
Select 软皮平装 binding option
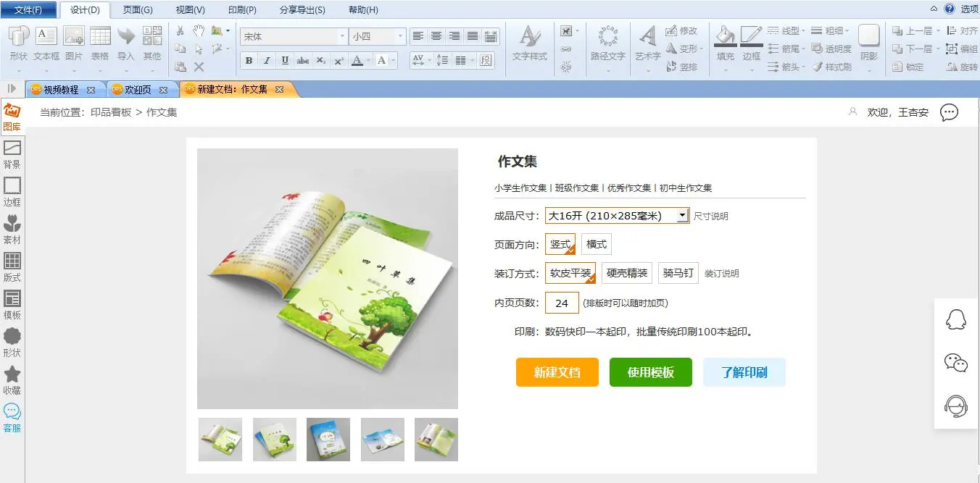(x=570, y=273)
